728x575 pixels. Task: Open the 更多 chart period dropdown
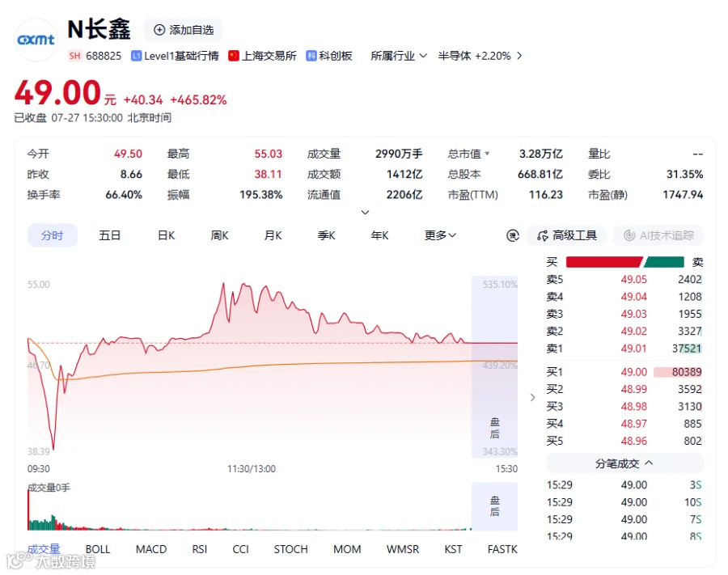(440, 235)
